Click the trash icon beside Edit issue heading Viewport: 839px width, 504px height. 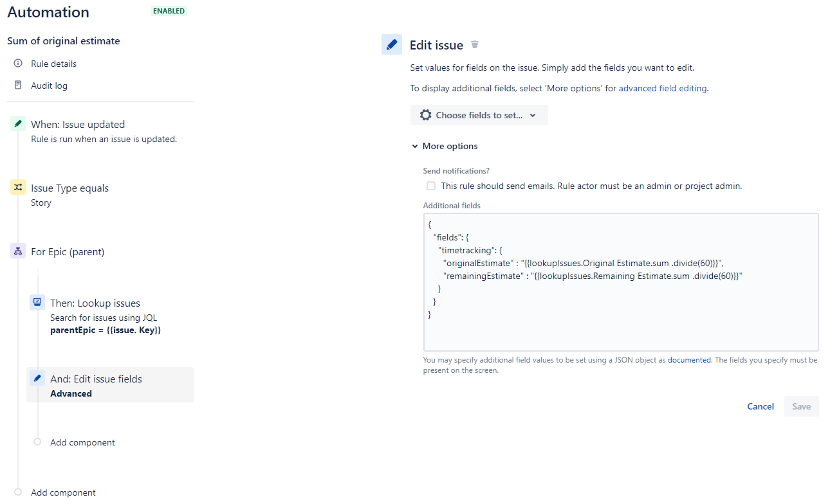474,44
